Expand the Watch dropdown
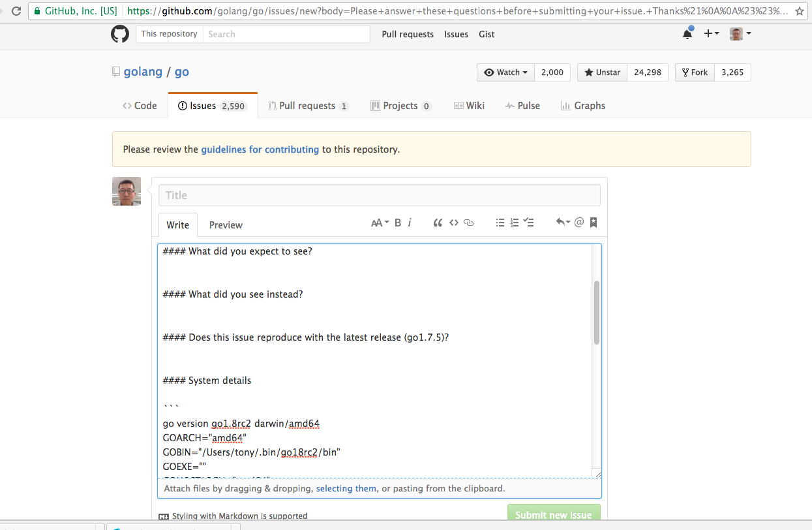Viewport: 812px width, 530px height. (505, 72)
